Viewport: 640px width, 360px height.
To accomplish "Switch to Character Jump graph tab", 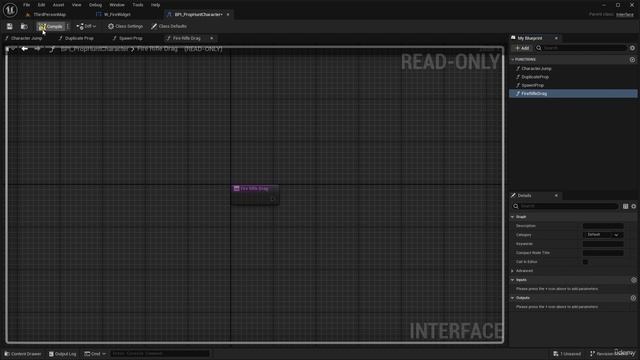I will 26,38.
